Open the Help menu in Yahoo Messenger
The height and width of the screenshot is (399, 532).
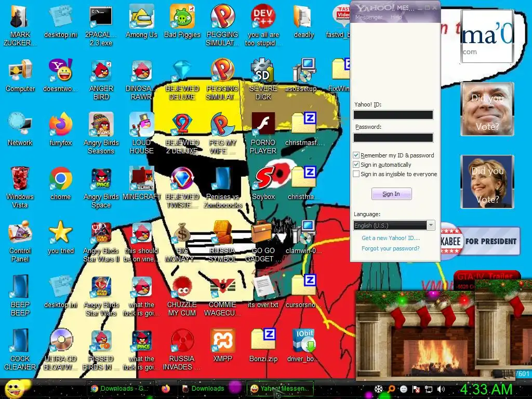396,17
